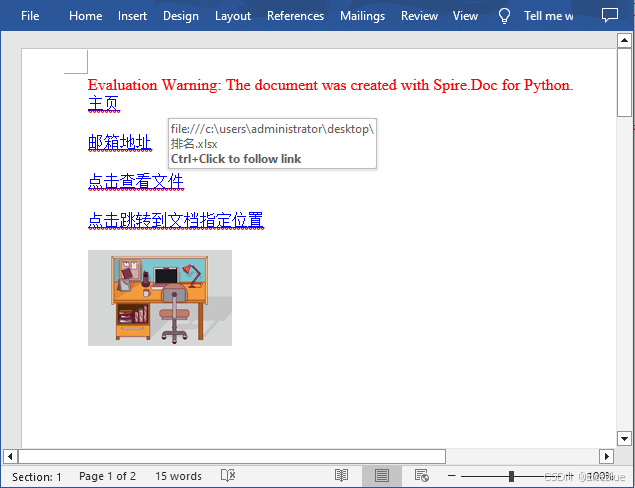
Task: Open the File tab
Action: tap(30, 16)
